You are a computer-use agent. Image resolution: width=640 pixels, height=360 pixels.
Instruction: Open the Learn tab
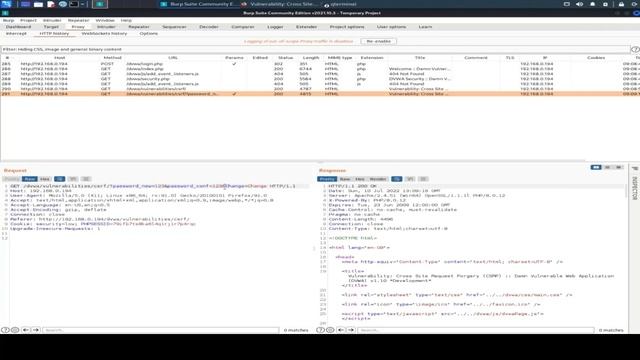(425, 27)
